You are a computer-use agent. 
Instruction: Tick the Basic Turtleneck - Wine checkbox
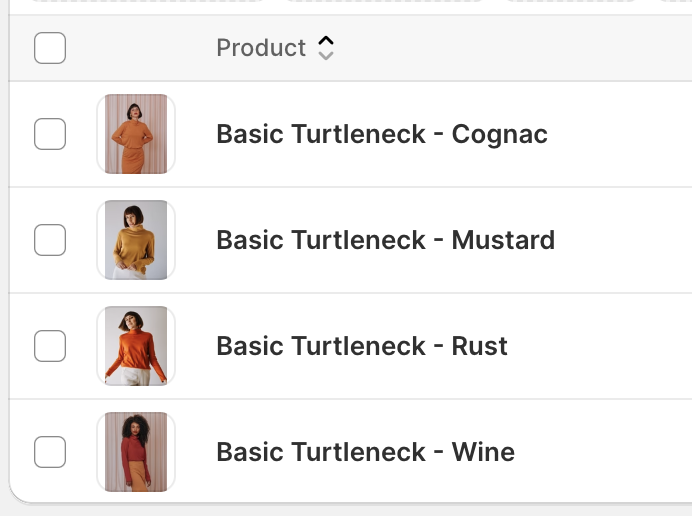point(50,452)
